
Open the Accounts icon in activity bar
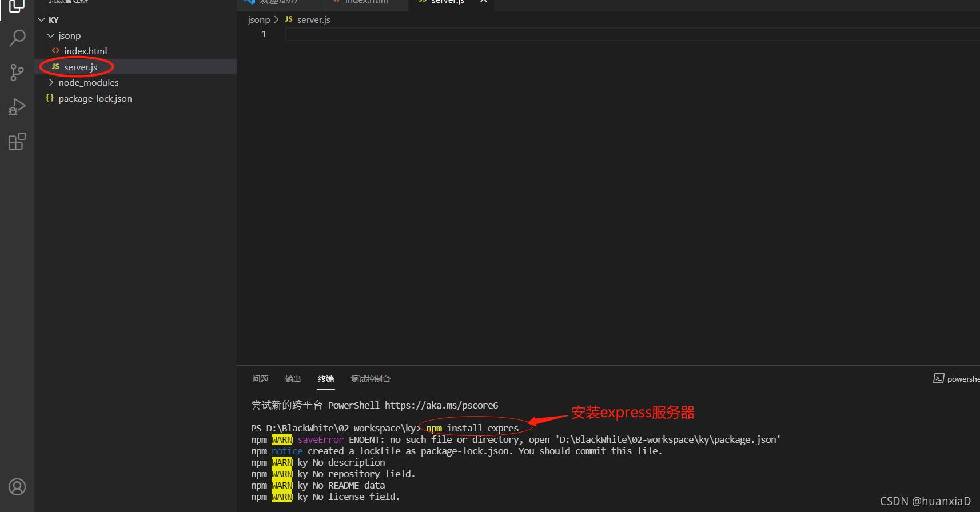(17, 487)
